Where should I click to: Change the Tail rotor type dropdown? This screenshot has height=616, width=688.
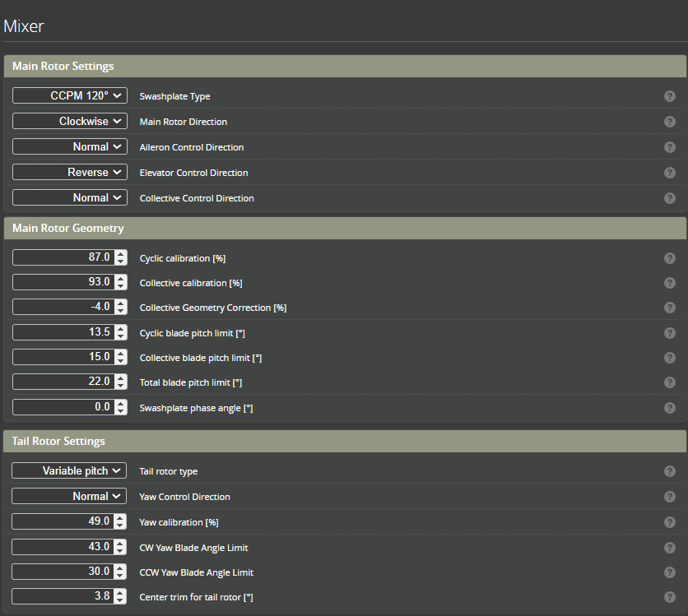tap(70, 470)
